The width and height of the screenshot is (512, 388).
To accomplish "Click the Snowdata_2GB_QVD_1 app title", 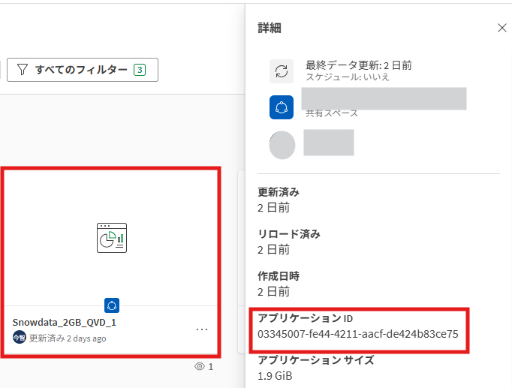I will click(x=64, y=322).
